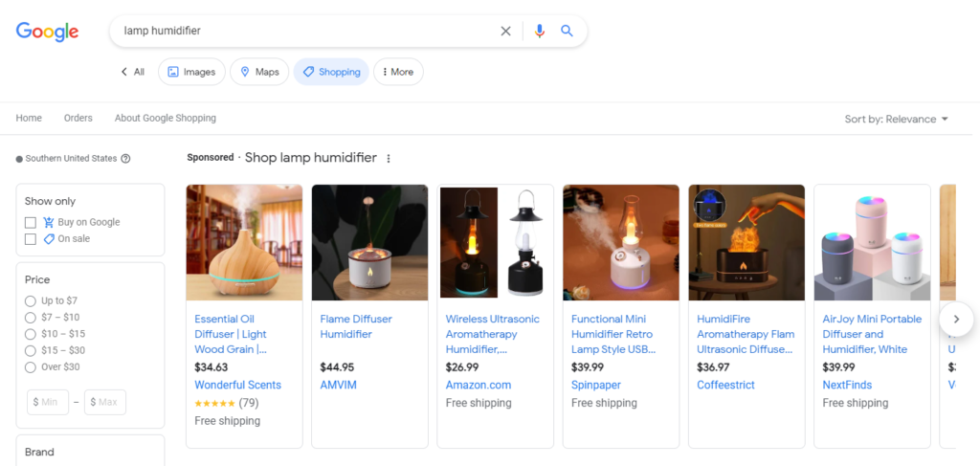Click the minimum price input field
The width and height of the screenshot is (980, 466).
pos(48,402)
